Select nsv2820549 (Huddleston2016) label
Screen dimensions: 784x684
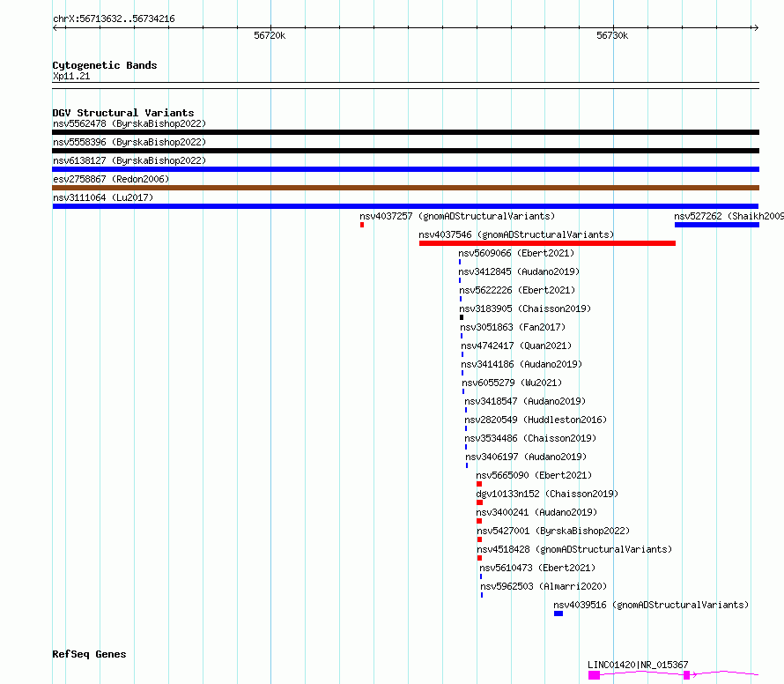(x=536, y=420)
